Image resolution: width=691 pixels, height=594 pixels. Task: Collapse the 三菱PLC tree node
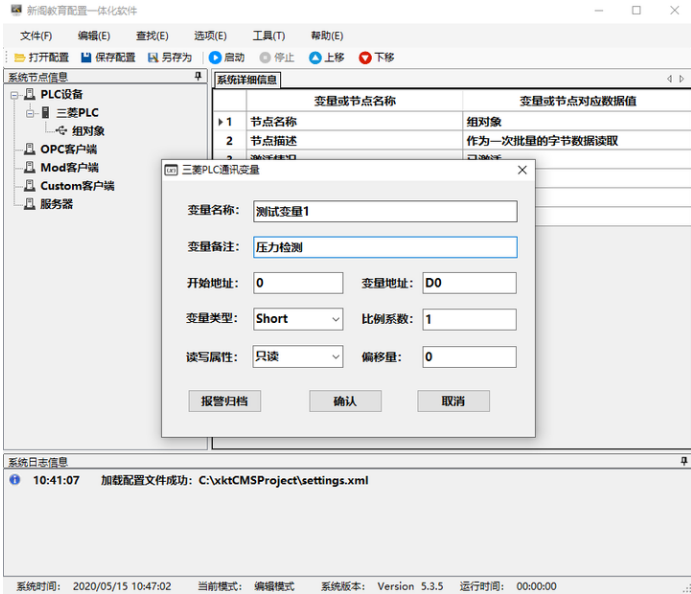click(30, 113)
